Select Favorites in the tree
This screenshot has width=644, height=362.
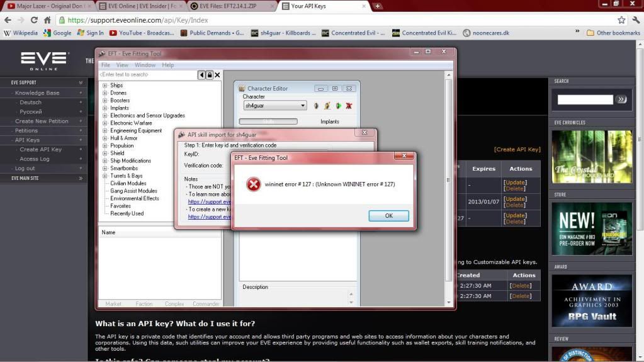[120, 206]
